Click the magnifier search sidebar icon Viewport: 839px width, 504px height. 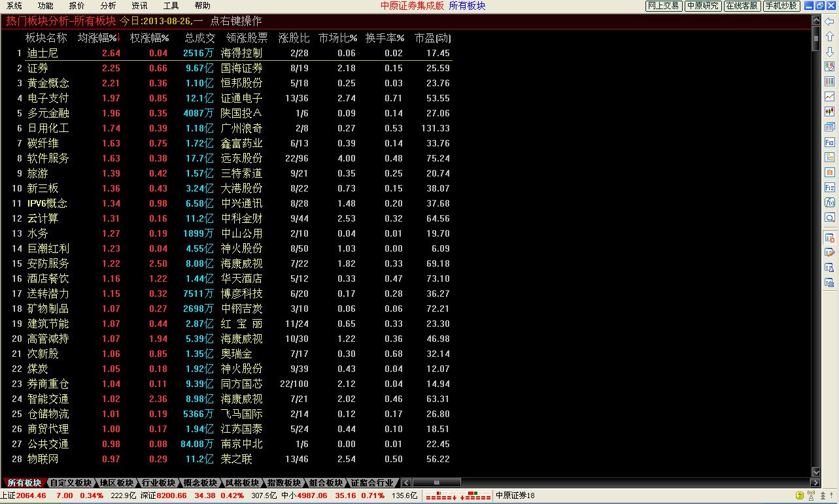829,217
